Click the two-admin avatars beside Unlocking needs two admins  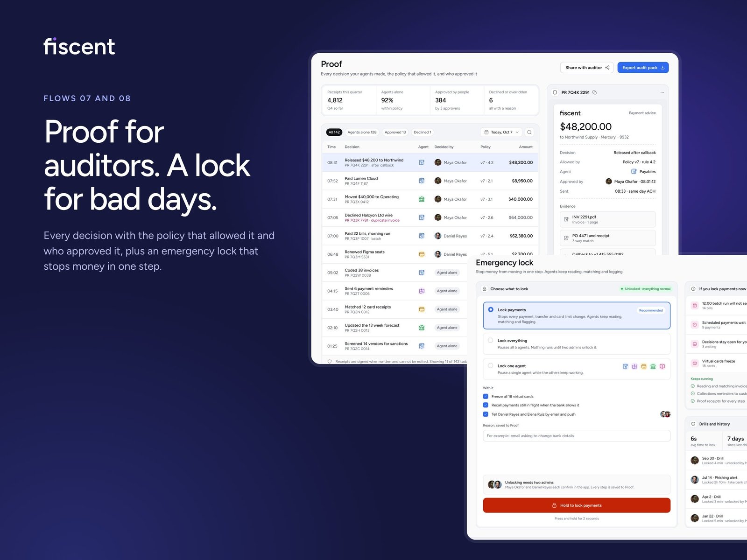pos(494,484)
